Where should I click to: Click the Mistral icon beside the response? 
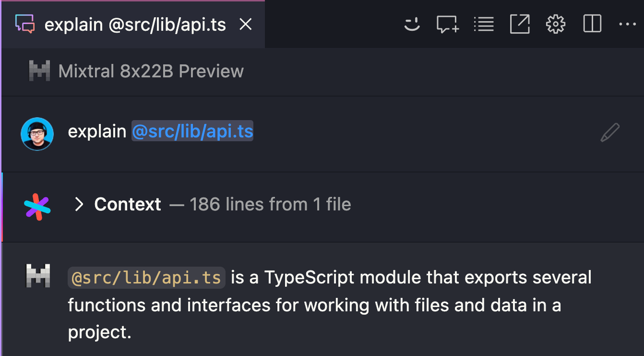(38, 276)
